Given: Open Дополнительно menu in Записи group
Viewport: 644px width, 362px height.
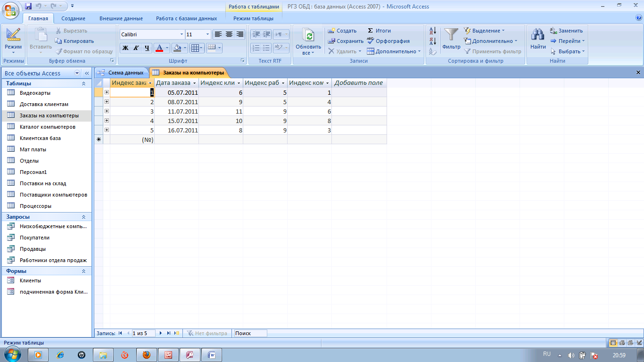Looking at the screenshot, I should pos(394,51).
